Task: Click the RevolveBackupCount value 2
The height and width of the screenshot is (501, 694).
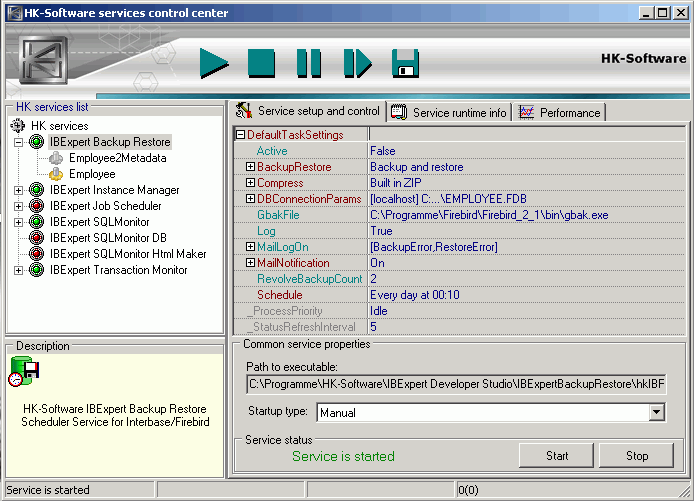Action: pos(374,279)
